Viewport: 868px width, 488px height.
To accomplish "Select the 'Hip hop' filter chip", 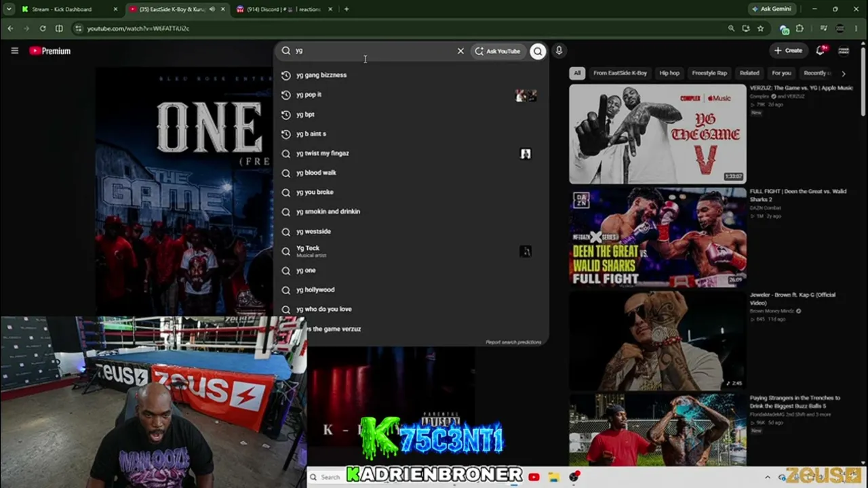I will 669,73.
